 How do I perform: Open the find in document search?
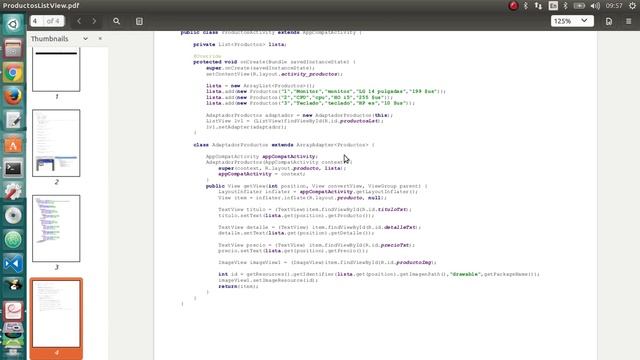pyautogui.click(x=117, y=21)
